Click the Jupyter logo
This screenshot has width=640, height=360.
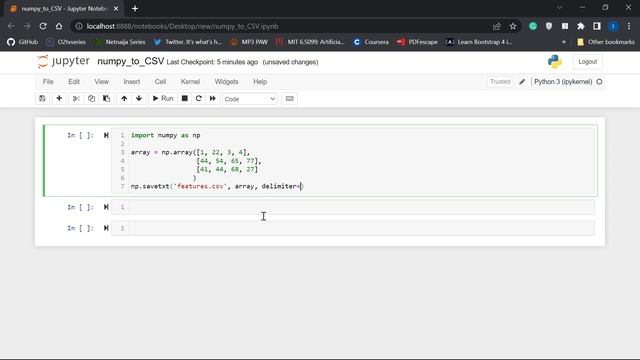click(63, 61)
